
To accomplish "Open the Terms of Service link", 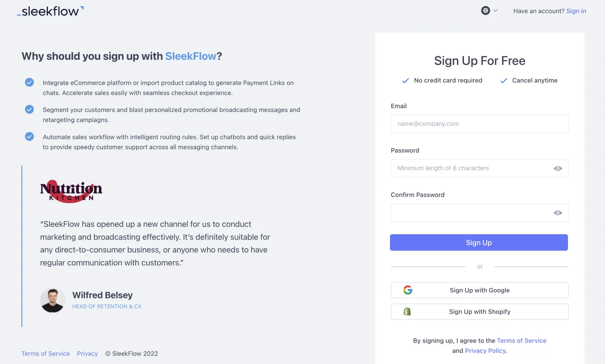I will pyautogui.click(x=522, y=340).
